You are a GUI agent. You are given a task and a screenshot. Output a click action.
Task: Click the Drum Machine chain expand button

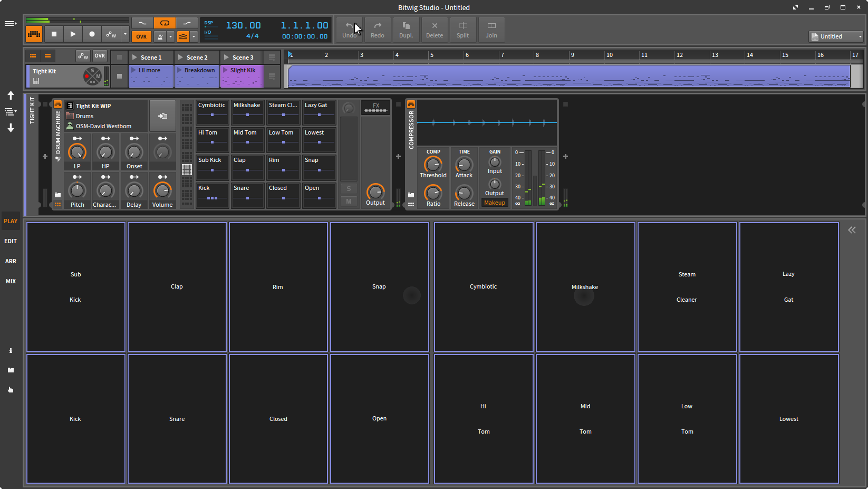tap(162, 116)
